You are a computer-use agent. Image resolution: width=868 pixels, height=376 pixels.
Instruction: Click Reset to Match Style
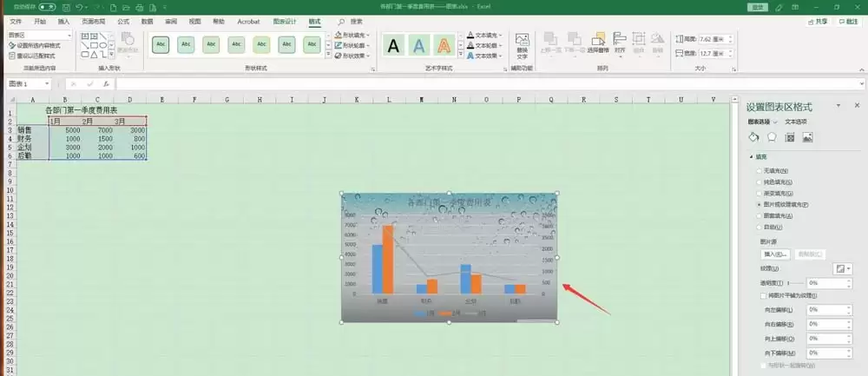click(32, 56)
